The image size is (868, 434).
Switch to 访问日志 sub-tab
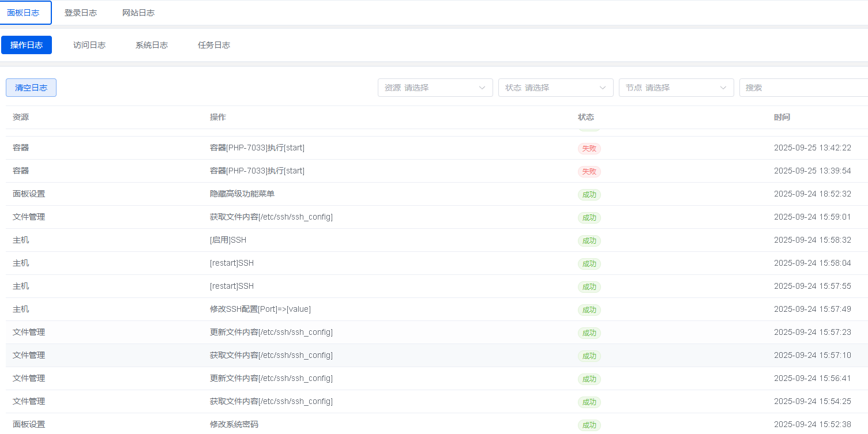pyautogui.click(x=89, y=45)
